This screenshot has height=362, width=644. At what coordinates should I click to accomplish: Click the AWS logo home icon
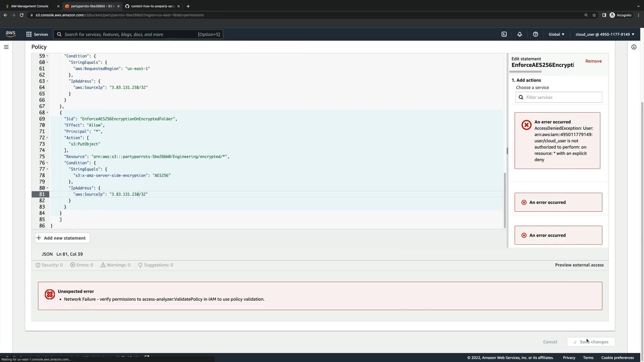10,34
